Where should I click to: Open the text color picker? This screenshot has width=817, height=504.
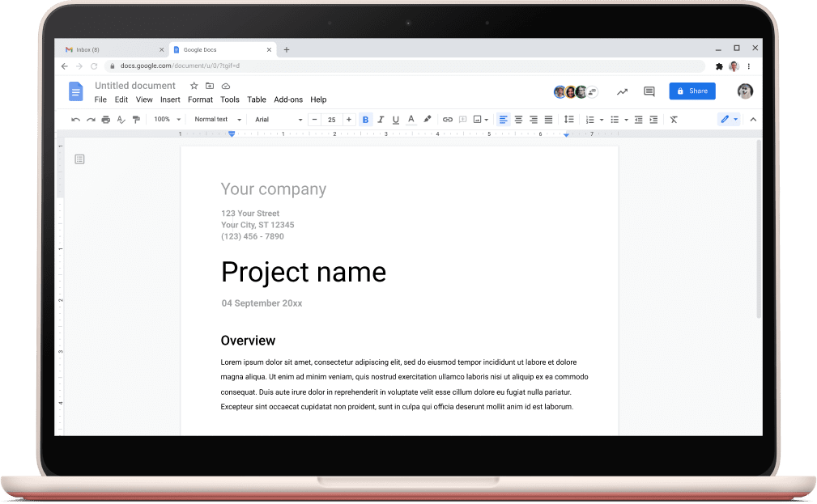[x=411, y=119]
